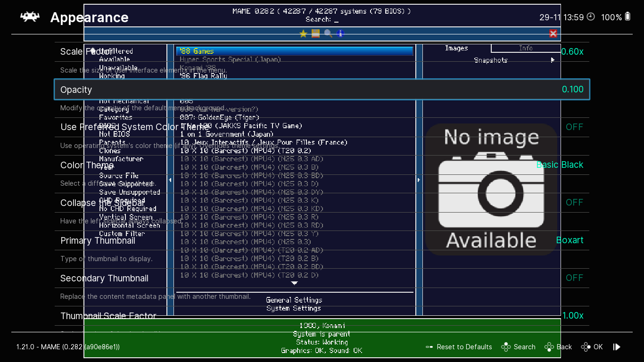Toggle Collapse the Sidebar setting

click(574, 203)
